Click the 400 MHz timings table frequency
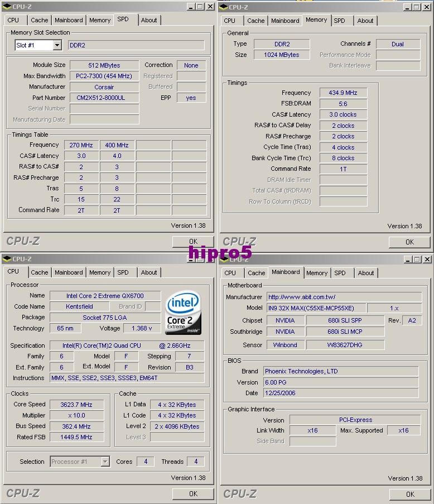The image size is (434, 504). pyautogui.click(x=117, y=145)
